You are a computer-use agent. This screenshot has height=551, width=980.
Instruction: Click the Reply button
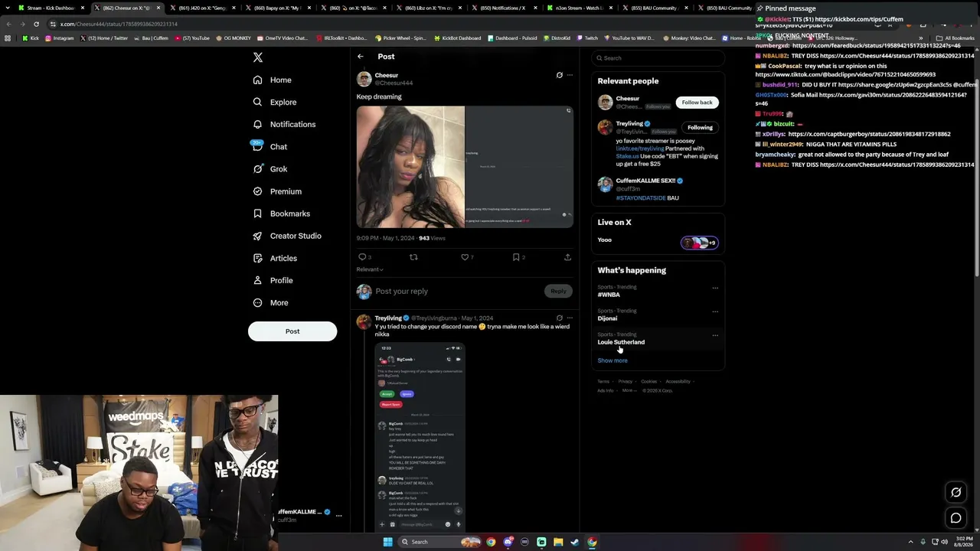[x=558, y=291]
